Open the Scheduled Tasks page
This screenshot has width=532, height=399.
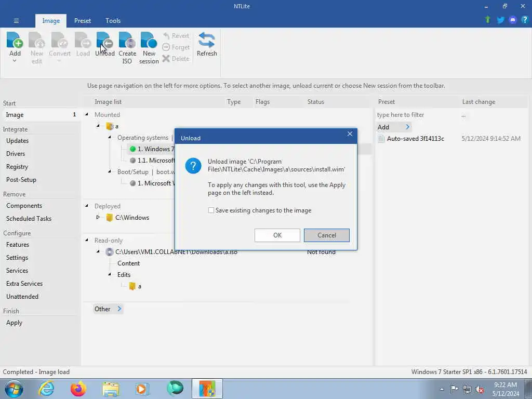pyautogui.click(x=29, y=219)
